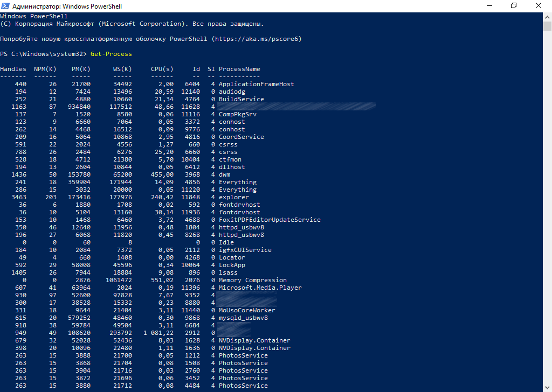
Task: Click the vertical scrollbar thumb
Action: point(547,27)
